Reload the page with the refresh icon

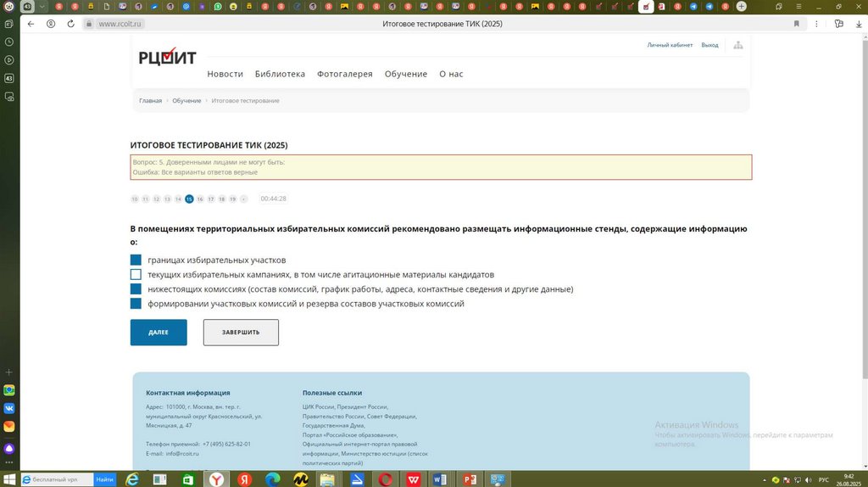(71, 24)
